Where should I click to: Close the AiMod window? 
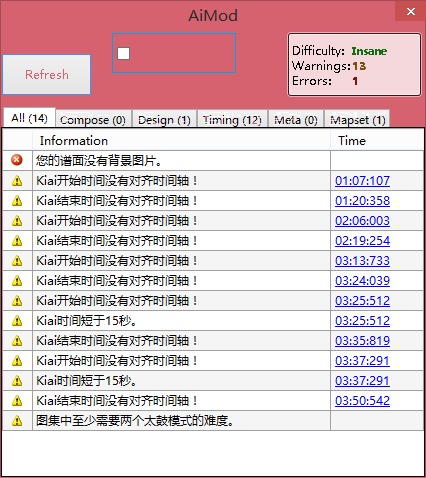click(411, 11)
